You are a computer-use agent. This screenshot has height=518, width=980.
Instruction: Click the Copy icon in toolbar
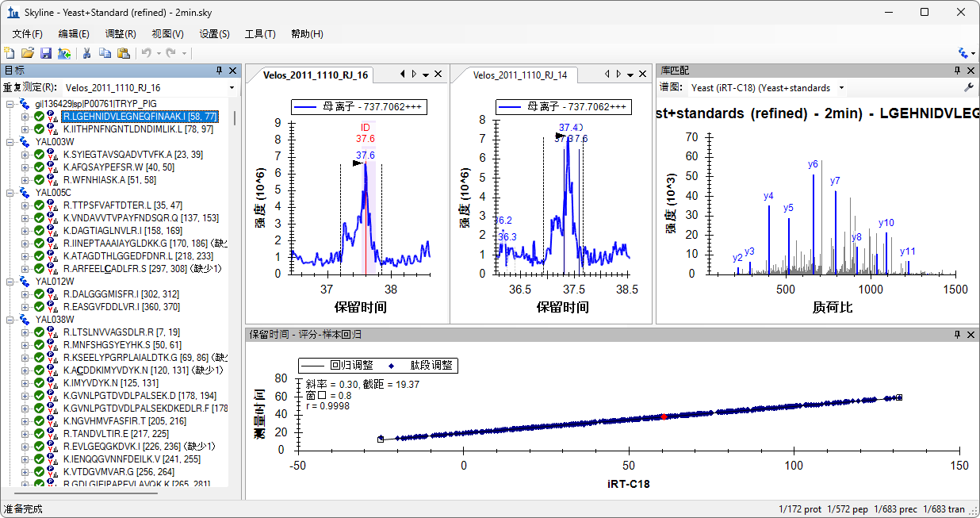tap(105, 53)
